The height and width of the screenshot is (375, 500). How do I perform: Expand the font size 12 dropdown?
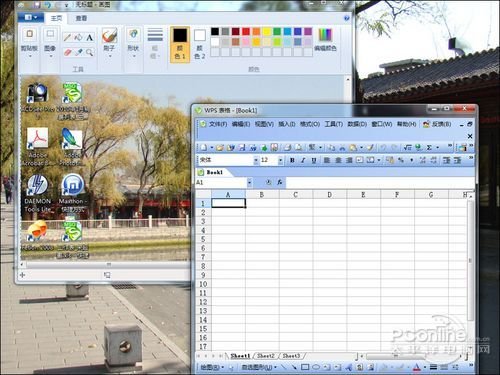[x=280, y=160]
